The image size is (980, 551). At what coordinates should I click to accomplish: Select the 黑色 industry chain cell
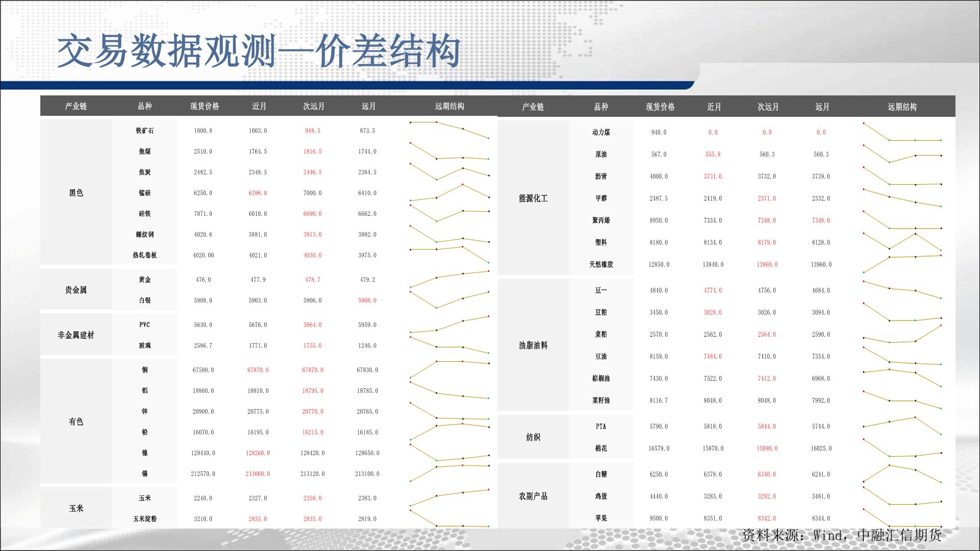[76, 193]
